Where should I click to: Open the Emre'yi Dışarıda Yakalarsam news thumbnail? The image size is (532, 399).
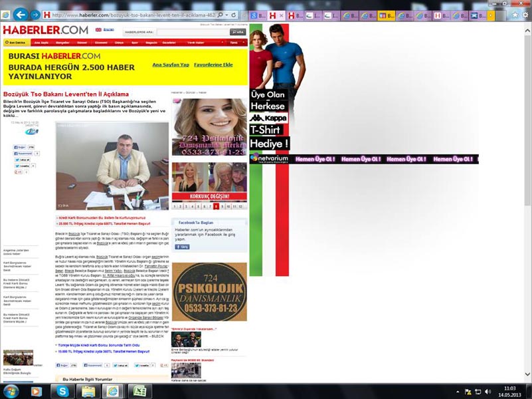click(x=186, y=339)
